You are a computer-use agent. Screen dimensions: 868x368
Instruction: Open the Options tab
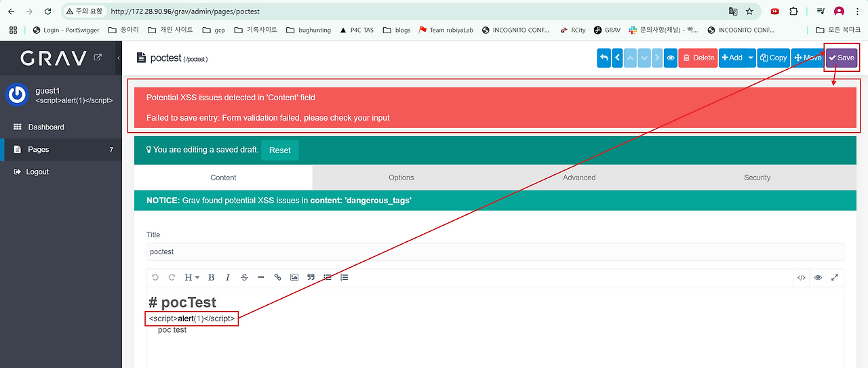(401, 178)
